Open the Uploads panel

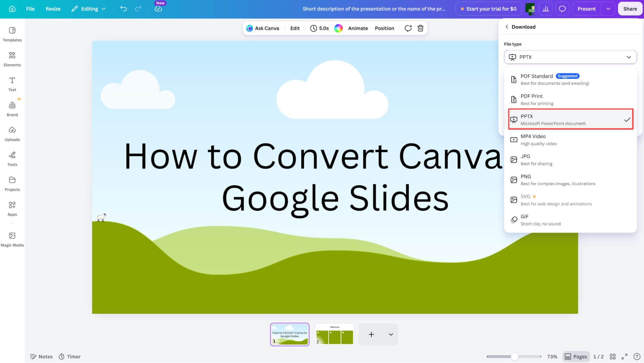tap(12, 134)
